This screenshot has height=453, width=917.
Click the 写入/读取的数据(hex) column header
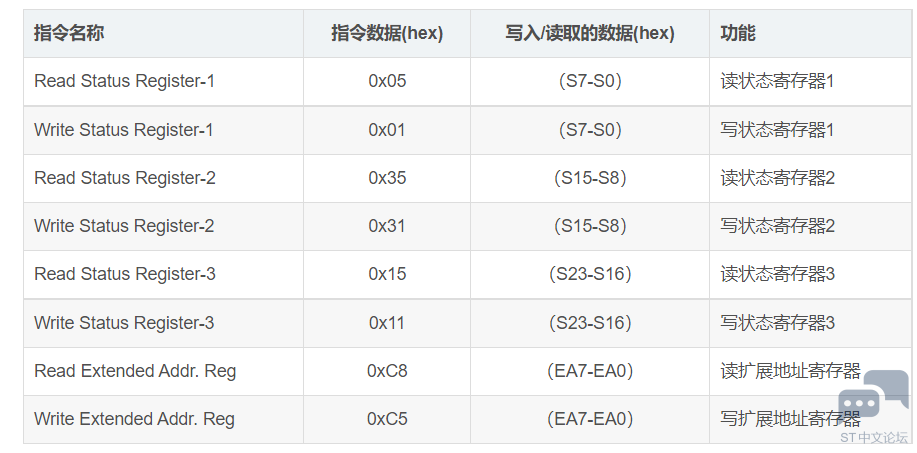[590, 33]
